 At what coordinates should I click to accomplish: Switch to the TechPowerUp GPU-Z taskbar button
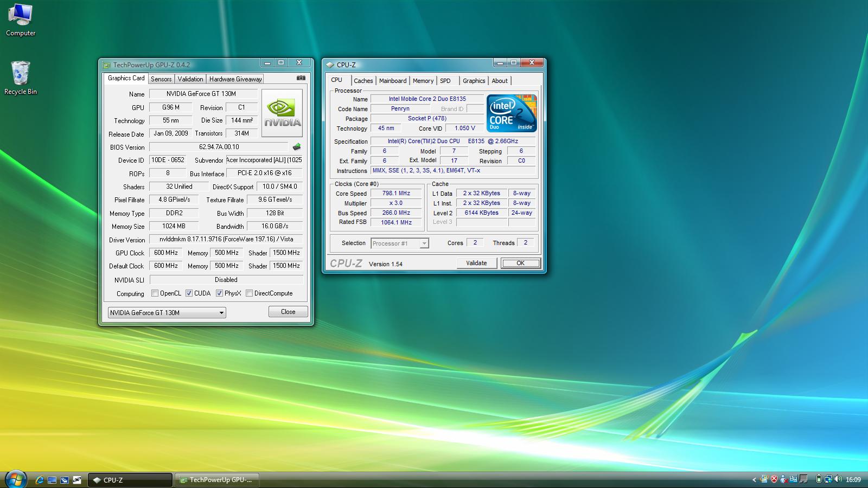click(217, 480)
